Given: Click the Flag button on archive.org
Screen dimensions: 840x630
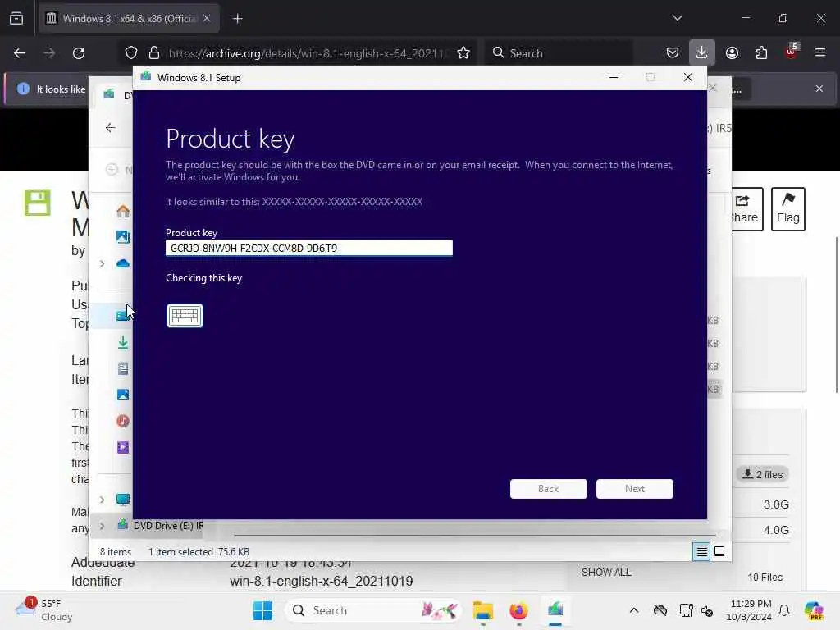Looking at the screenshot, I should pos(787,209).
